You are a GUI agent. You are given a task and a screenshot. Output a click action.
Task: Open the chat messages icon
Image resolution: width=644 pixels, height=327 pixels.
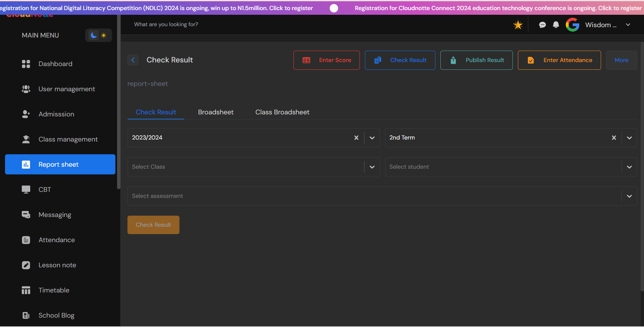(x=542, y=25)
